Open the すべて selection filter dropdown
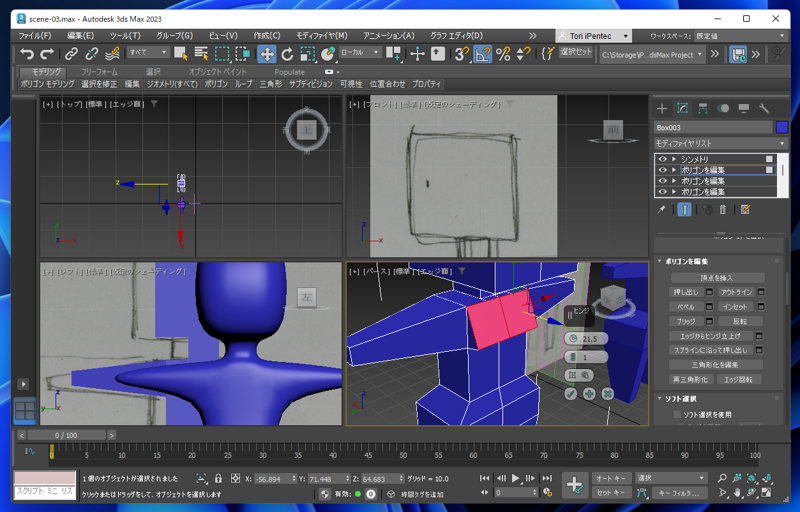 pyautogui.click(x=148, y=52)
